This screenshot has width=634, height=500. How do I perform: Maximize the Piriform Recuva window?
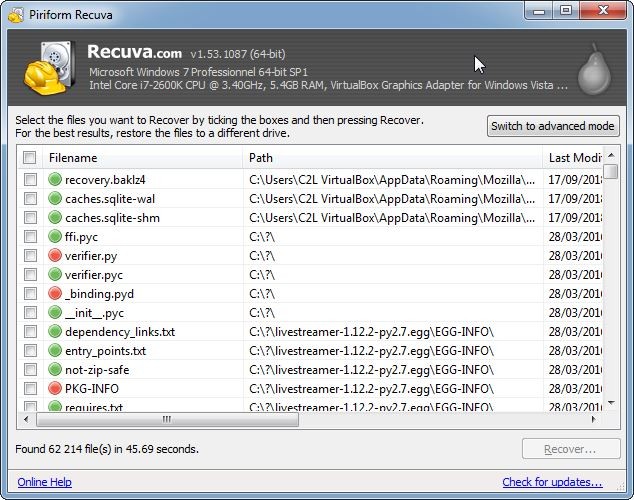(566, 11)
